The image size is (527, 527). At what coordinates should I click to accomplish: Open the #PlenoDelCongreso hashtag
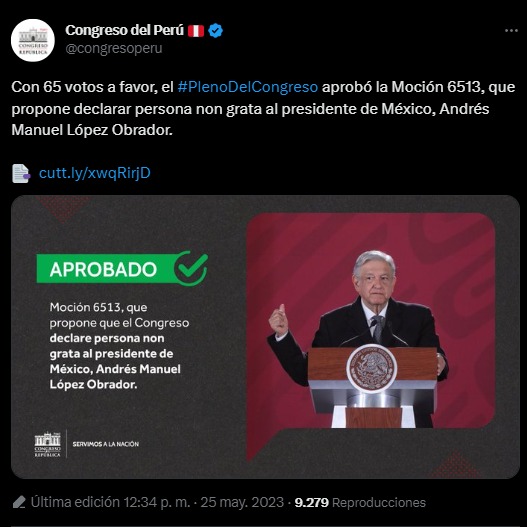(247, 87)
